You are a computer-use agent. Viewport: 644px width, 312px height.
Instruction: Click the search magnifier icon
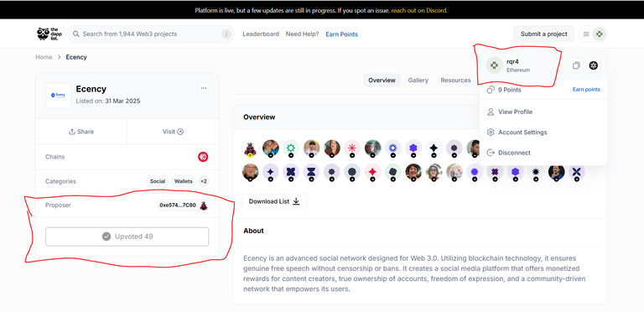(x=76, y=34)
